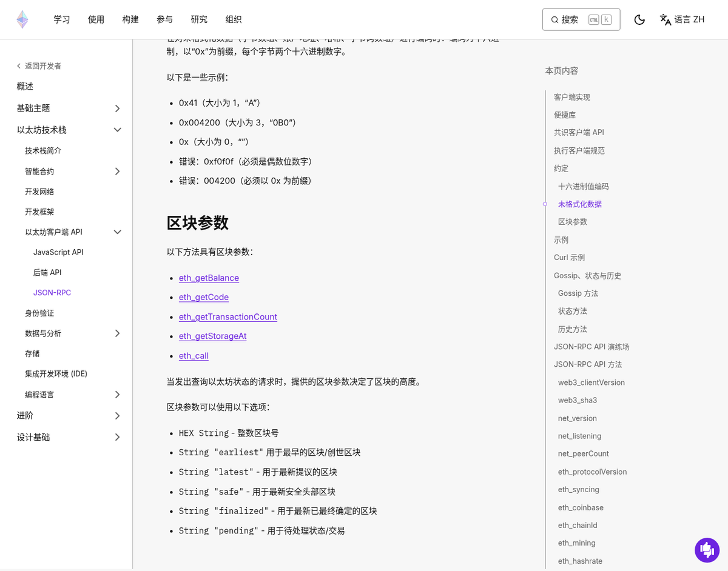Jump to eth_coinbase in contents

pos(581,507)
